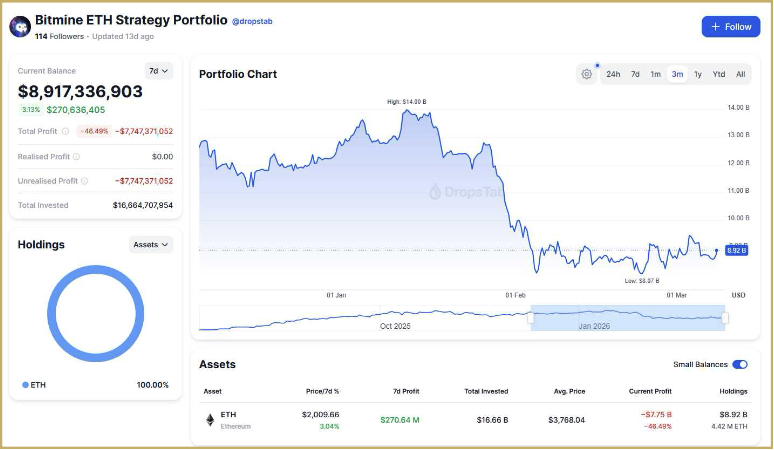Select the Ytd chart range
774x450 pixels.
(x=719, y=74)
